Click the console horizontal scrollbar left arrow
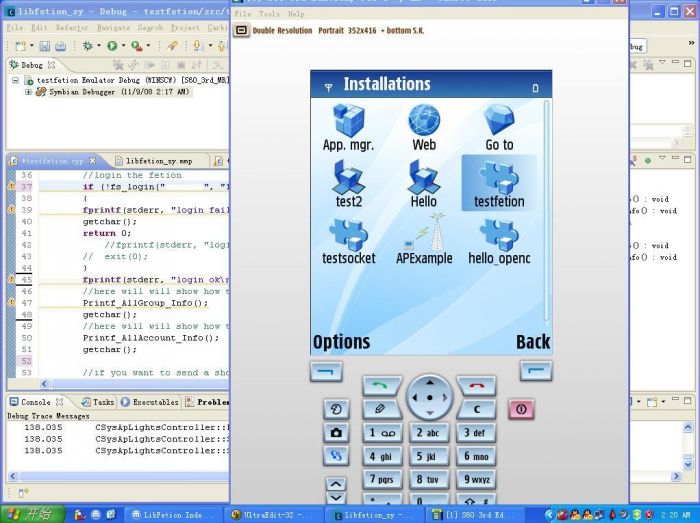 pyautogui.click(x=12, y=476)
